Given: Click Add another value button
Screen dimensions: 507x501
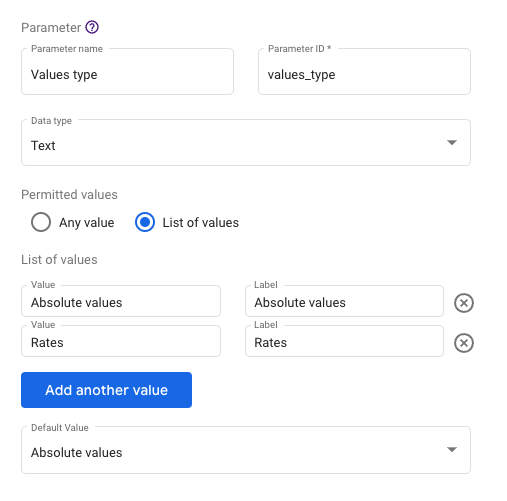Looking at the screenshot, I should 106,390.
